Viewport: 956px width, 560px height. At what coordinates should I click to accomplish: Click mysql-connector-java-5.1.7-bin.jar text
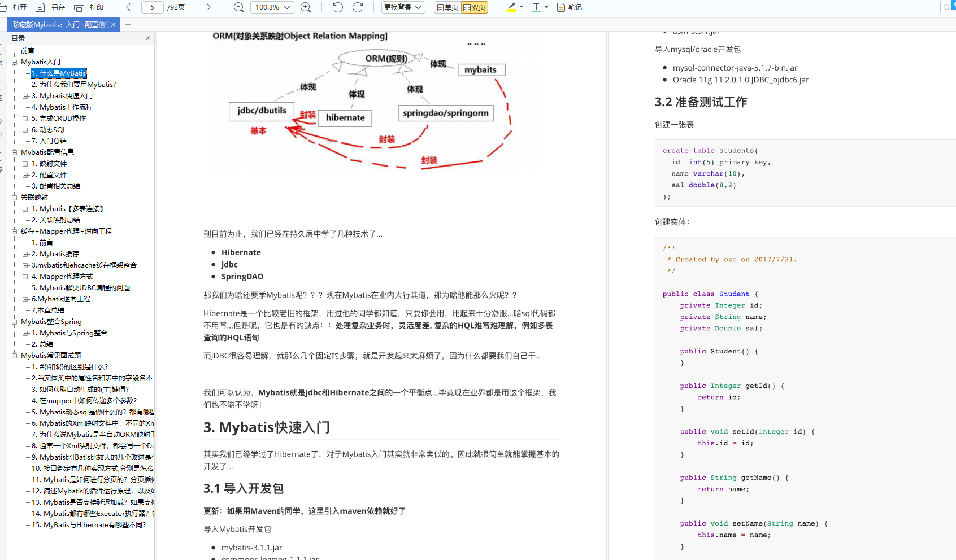click(x=735, y=68)
